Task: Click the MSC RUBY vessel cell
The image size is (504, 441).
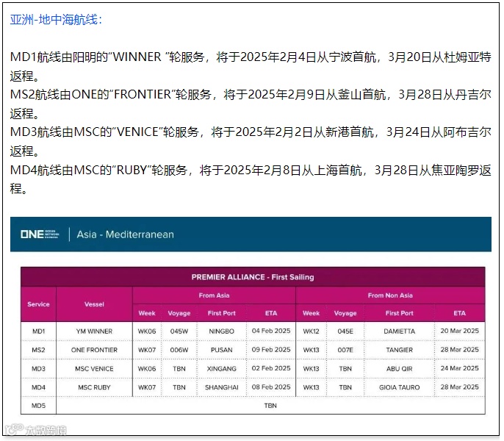Action: (x=94, y=387)
